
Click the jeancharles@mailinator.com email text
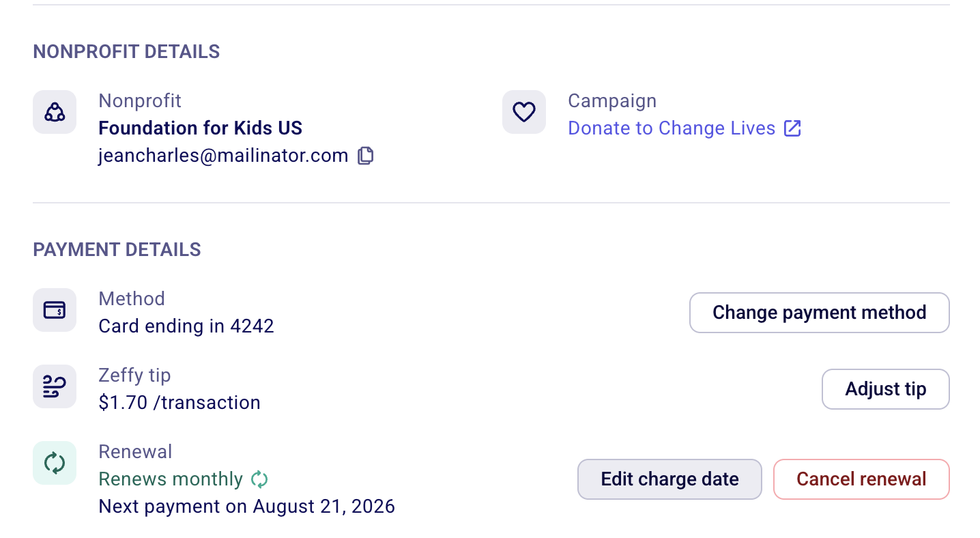coord(224,156)
